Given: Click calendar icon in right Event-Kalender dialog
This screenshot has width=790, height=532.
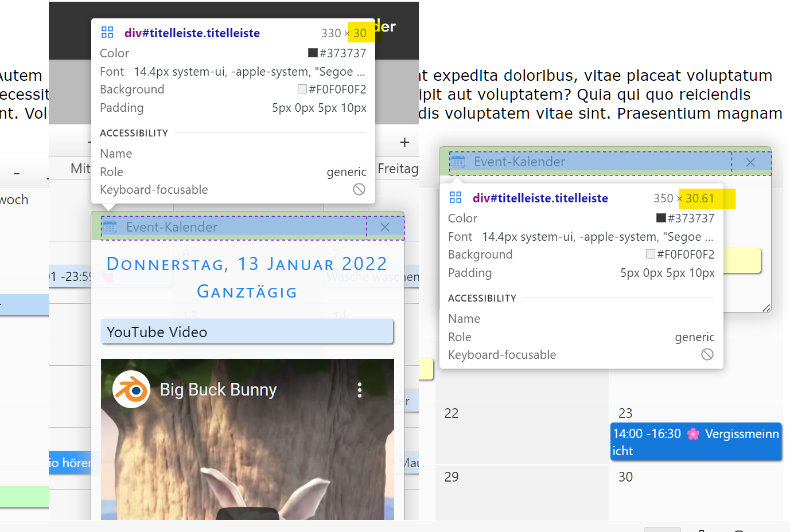Looking at the screenshot, I should (x=458, y=162).
